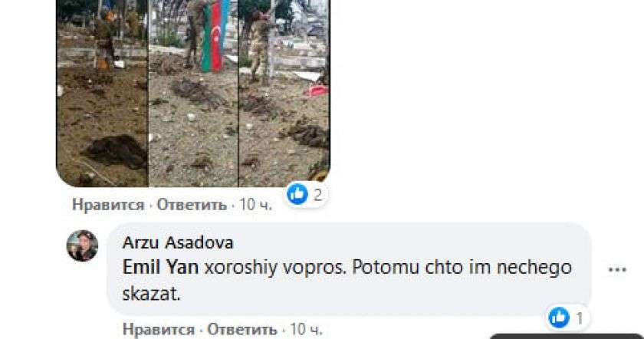Click Ответить below Arzu Asadova's comment

pyautogui.click(x=242, y=329)
